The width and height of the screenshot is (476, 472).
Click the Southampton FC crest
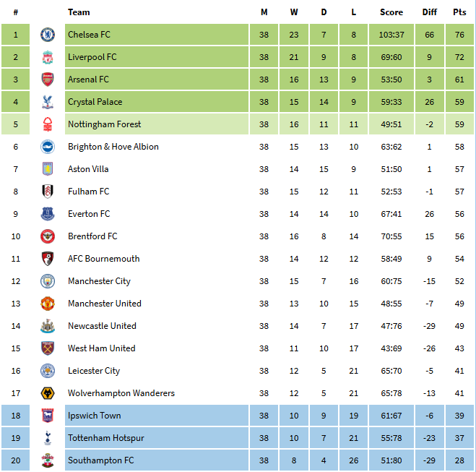pos(48,460)
